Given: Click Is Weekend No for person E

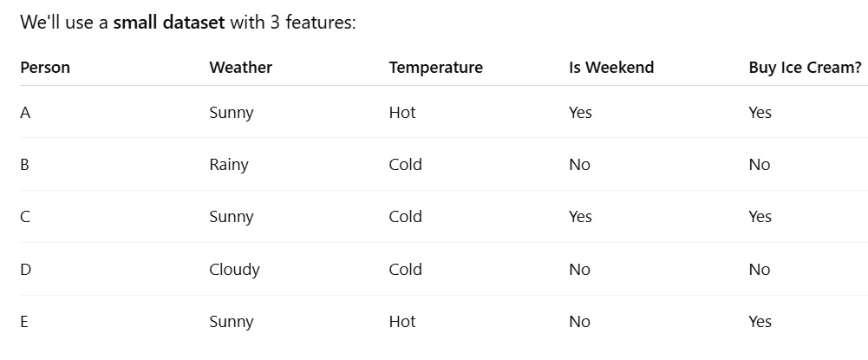Looking at the screenshot, I should click(579, 322).
